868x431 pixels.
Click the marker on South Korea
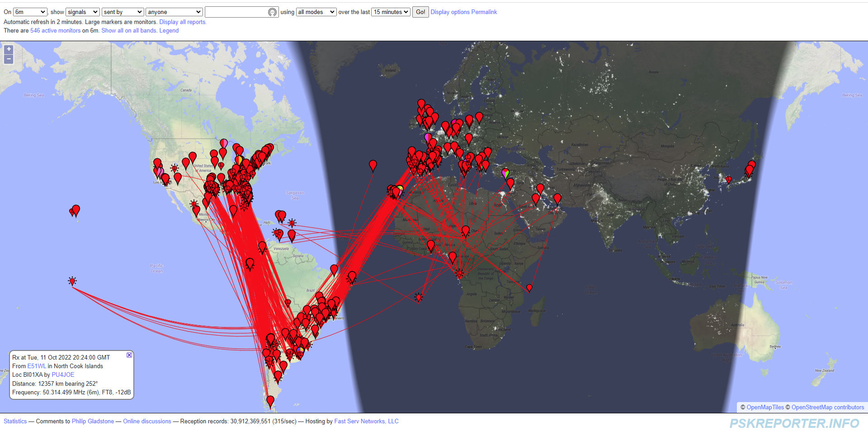tap(729, 180)
